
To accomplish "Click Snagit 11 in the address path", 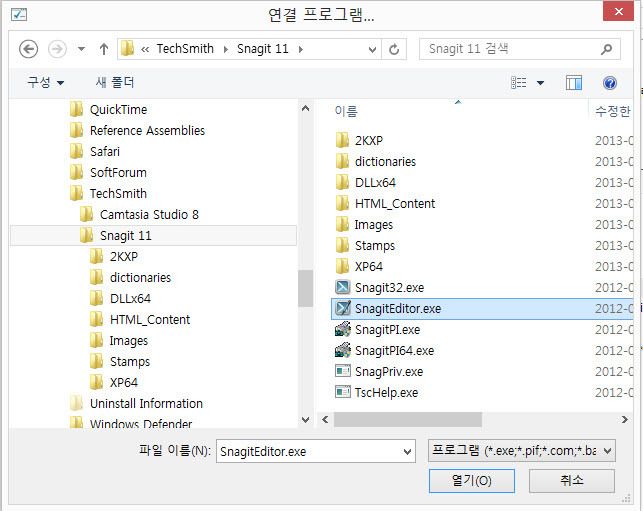I will pos(262,49).
